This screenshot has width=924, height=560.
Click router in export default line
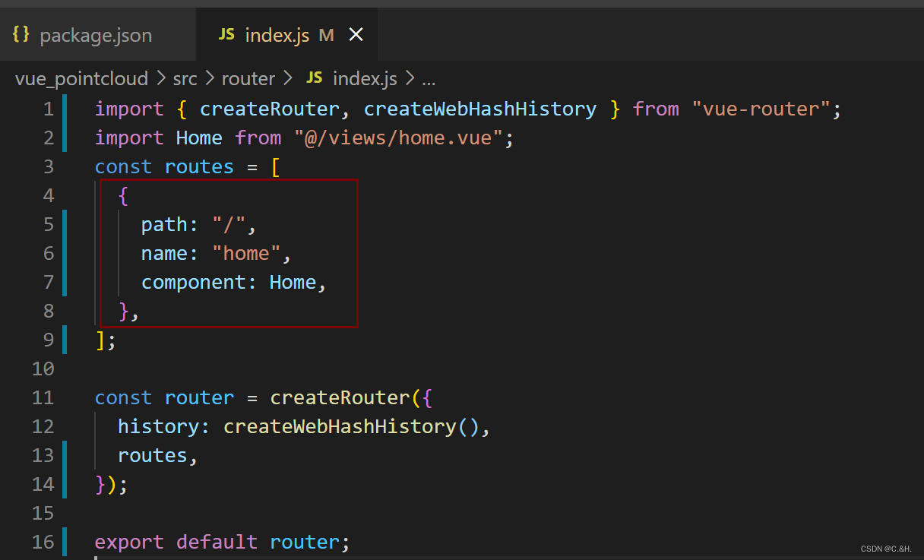[304, 543]
